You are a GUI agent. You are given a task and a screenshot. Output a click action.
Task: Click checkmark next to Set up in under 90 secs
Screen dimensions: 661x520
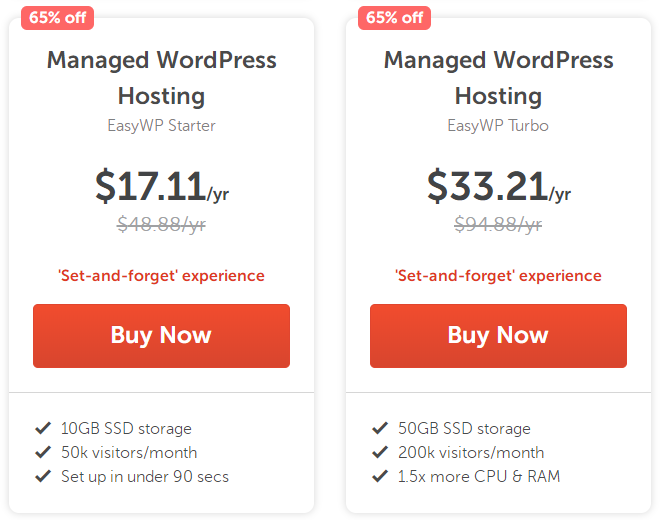(x=43, y=476)
